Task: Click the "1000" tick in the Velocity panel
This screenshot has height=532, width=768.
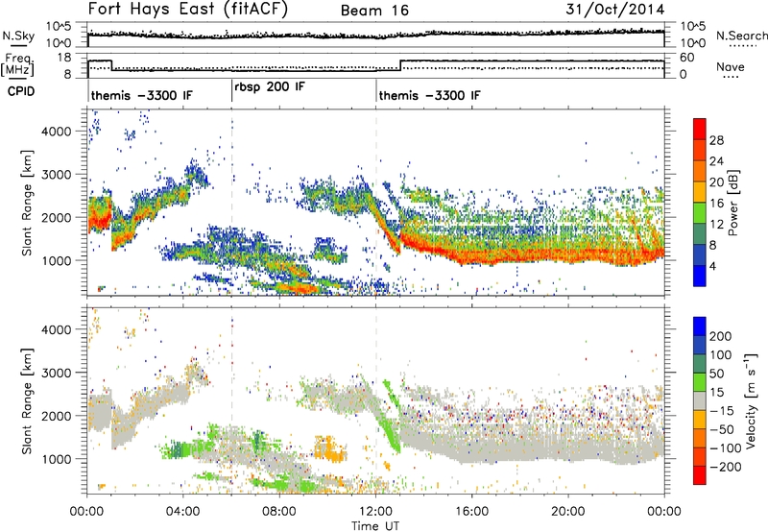Action: tap(56, 459)
